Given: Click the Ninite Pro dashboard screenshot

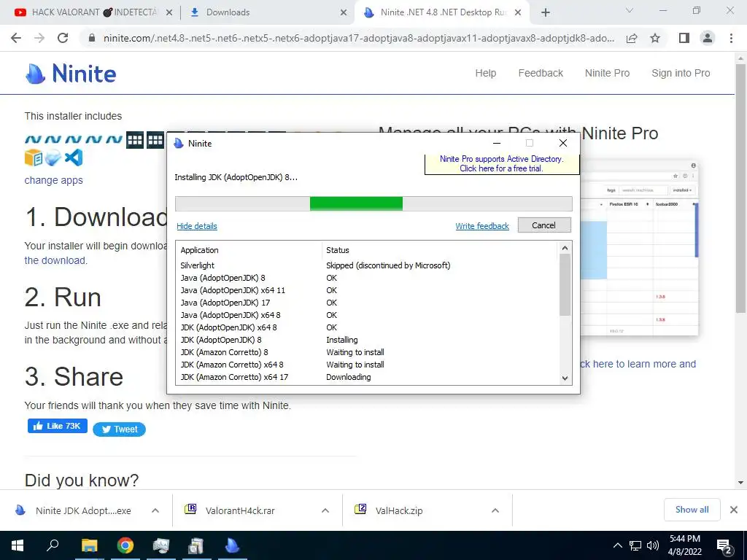Looking at the screenshot, I should [639, 249].
